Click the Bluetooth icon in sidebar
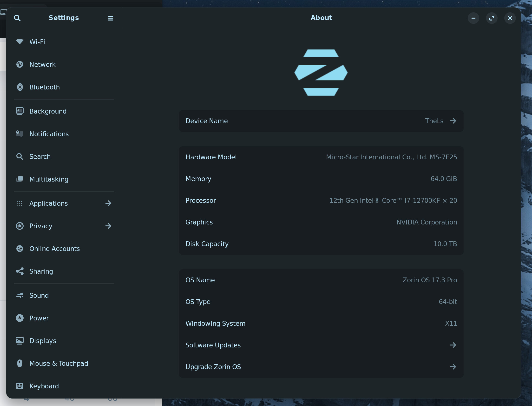 20,87
